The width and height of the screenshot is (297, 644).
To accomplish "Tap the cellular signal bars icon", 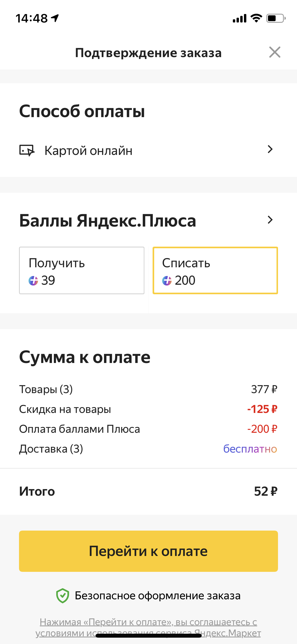I will pos(239,19).
